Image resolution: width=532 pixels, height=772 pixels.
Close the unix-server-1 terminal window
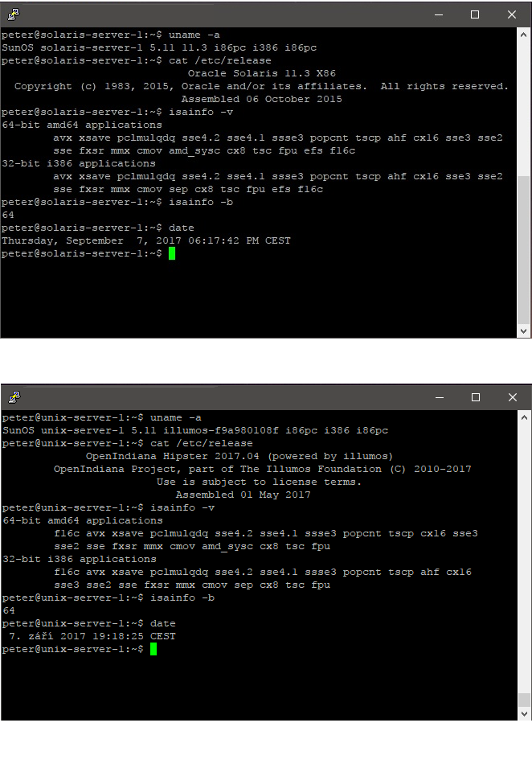(513, 397)
